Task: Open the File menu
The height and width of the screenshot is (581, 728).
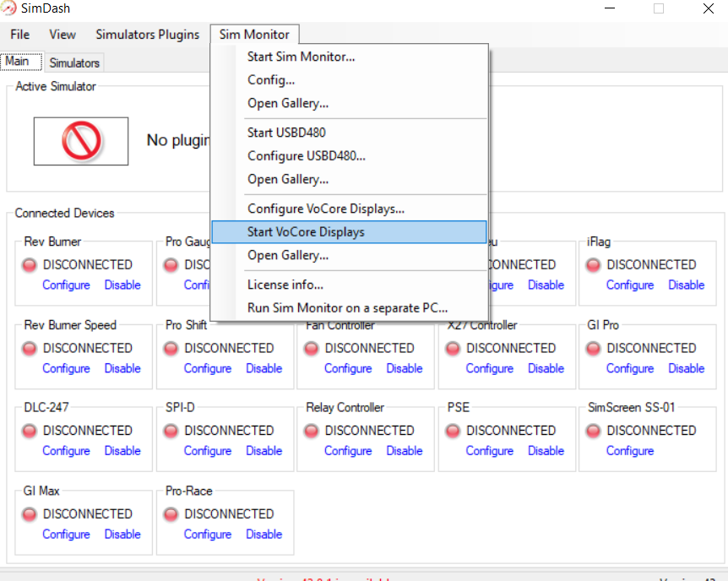Action: [19, 35]
